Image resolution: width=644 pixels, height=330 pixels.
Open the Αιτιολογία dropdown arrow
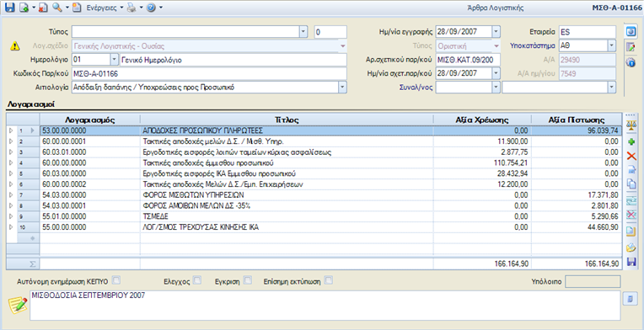pos(342,87)
